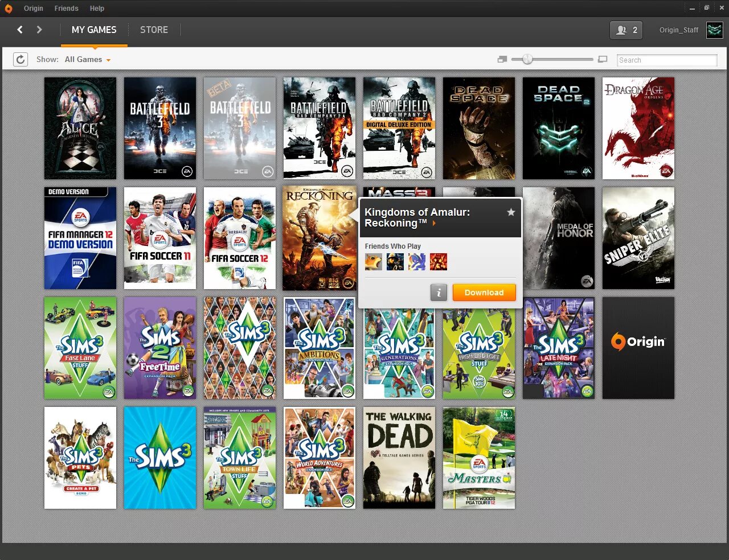Viewport: 729px width, 560px height.
Task: Click the third friend avatar in popup
Action: tap(417, 262)
